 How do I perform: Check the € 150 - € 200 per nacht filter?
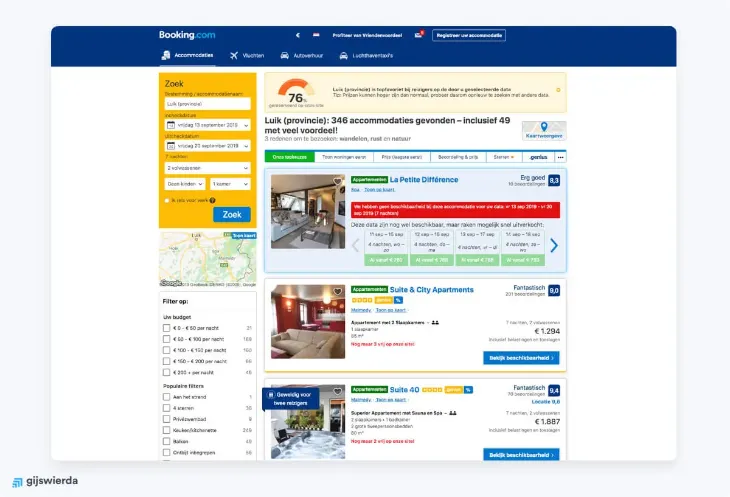tap(166, 362)
